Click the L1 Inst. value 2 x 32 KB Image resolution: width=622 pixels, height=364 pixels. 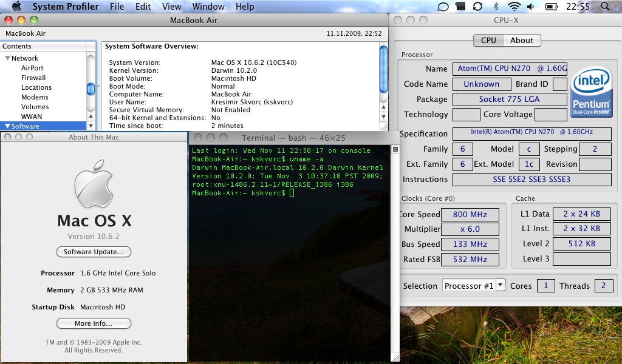[x=581, y=229]
